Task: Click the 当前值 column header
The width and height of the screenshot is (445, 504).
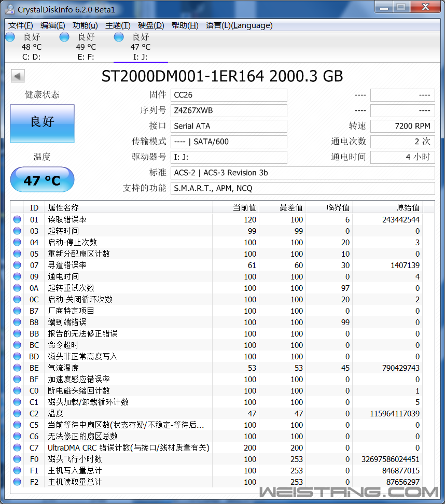Action: click(235, 207)
